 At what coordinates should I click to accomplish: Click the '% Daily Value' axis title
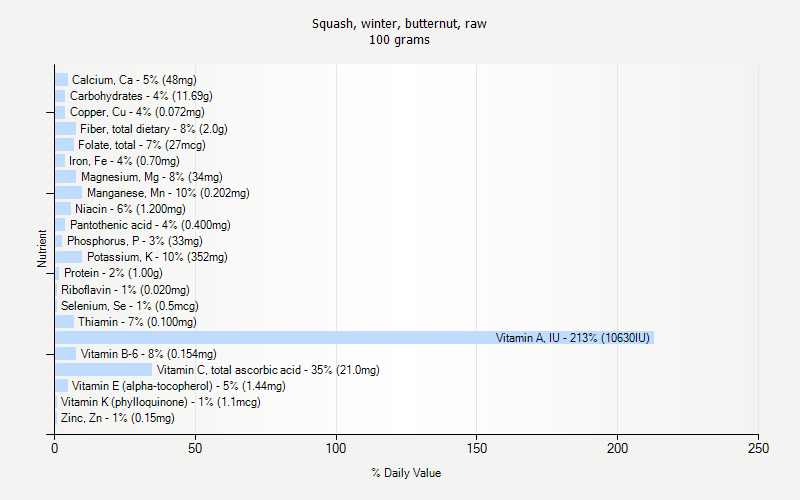[x=406, y=473]
